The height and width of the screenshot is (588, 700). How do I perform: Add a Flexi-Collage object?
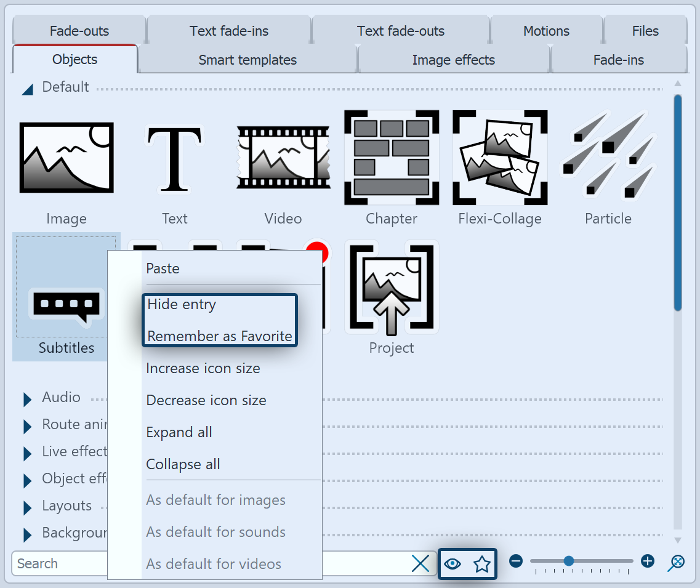[499, 157]
